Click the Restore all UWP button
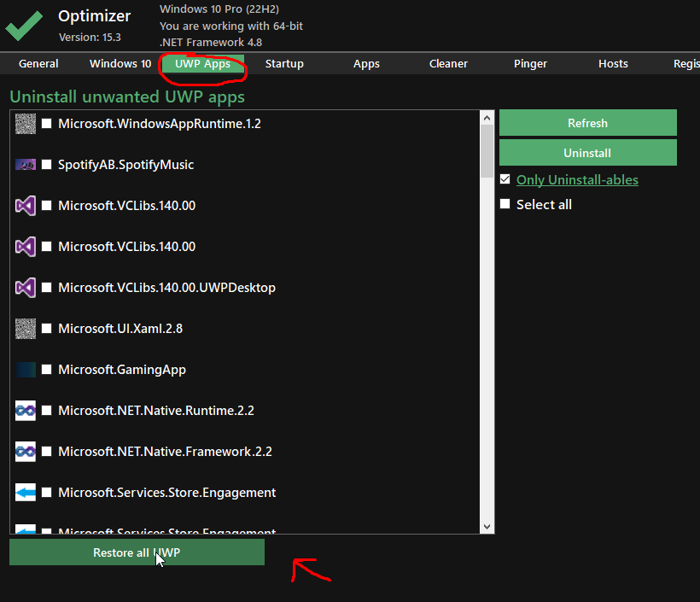 137,552
